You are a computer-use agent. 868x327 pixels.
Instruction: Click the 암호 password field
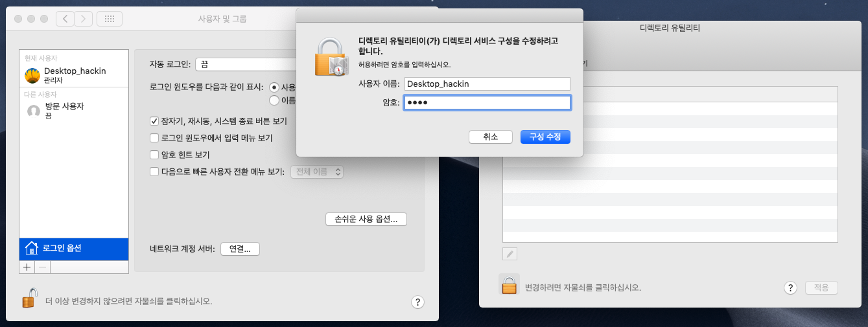point(487,103)
